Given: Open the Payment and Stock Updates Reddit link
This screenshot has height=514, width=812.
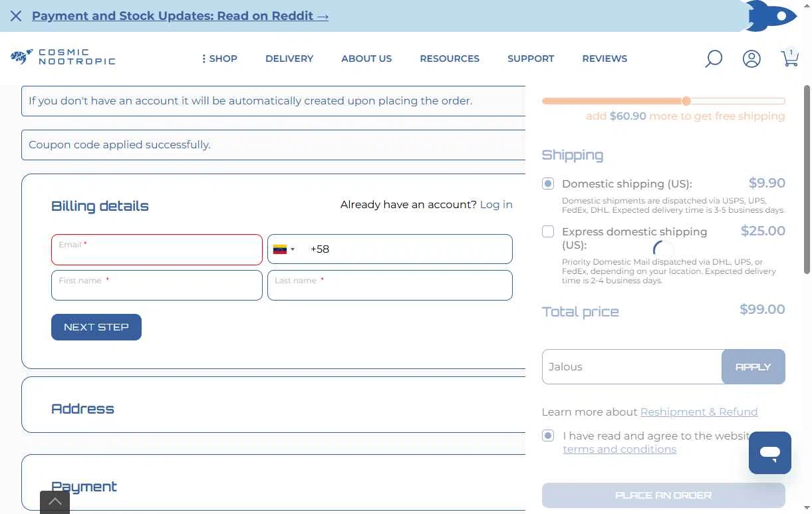Looking at the screenshot, I should click(x=180, y=16).
